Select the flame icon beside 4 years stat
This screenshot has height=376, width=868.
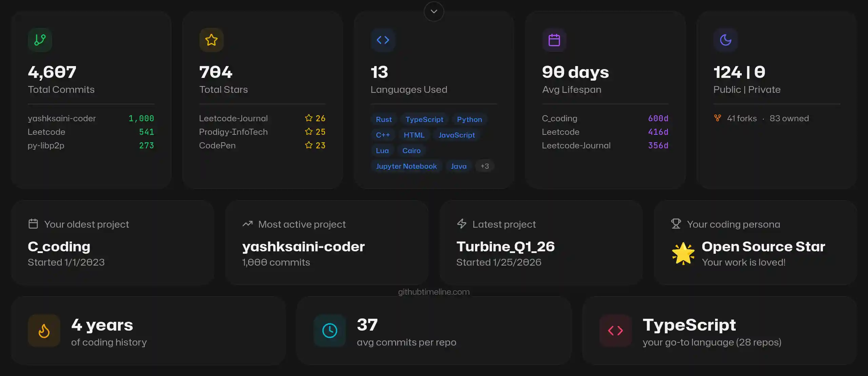tap(44, 331)
